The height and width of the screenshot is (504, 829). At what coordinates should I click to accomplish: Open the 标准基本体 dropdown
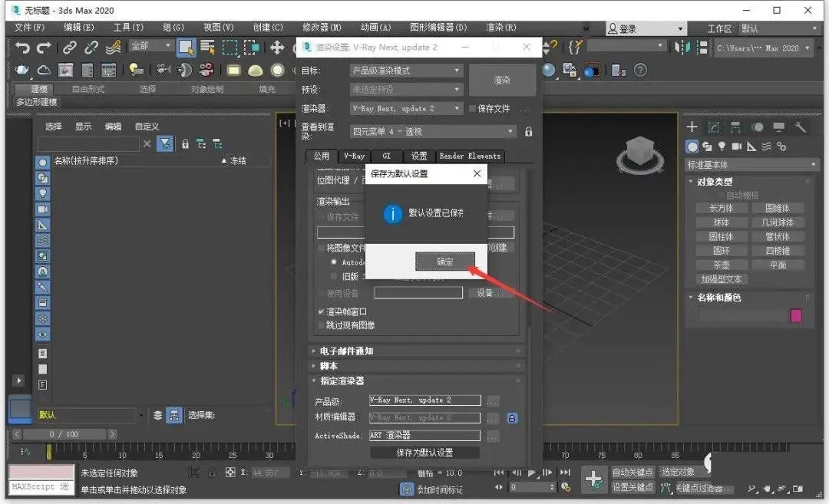[x=751, y=165]
